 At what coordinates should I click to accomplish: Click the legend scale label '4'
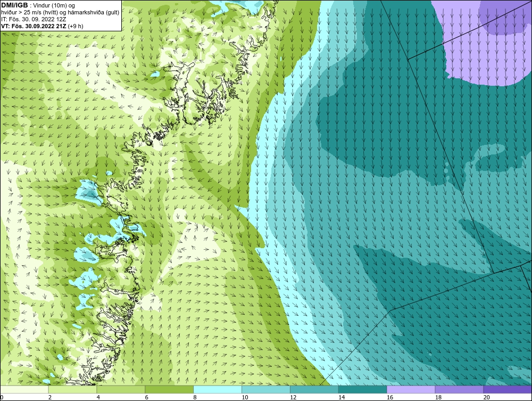pyautogui.click(x=98, y=397)
